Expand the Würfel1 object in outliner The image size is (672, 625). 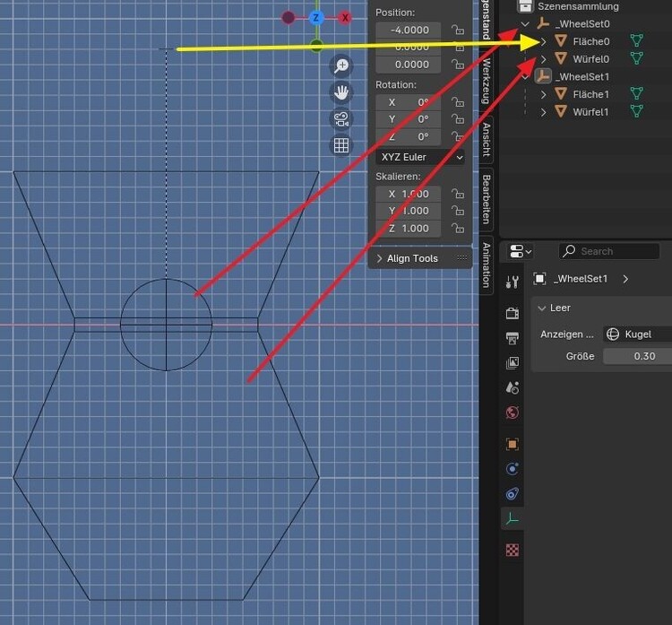542,112
